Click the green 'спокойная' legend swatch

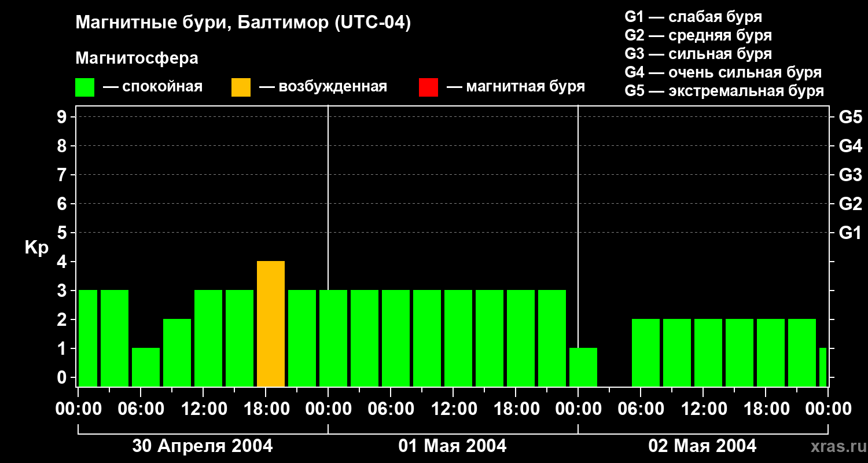click(84, 87)
